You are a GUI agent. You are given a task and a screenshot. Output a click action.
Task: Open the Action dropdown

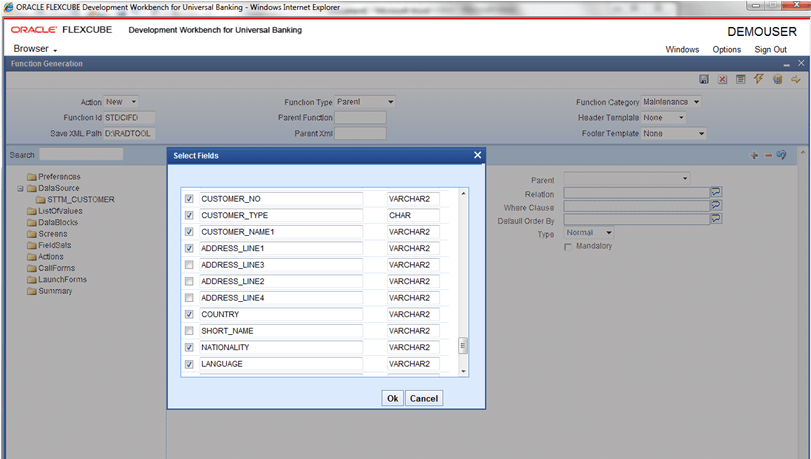coord(121,102)
